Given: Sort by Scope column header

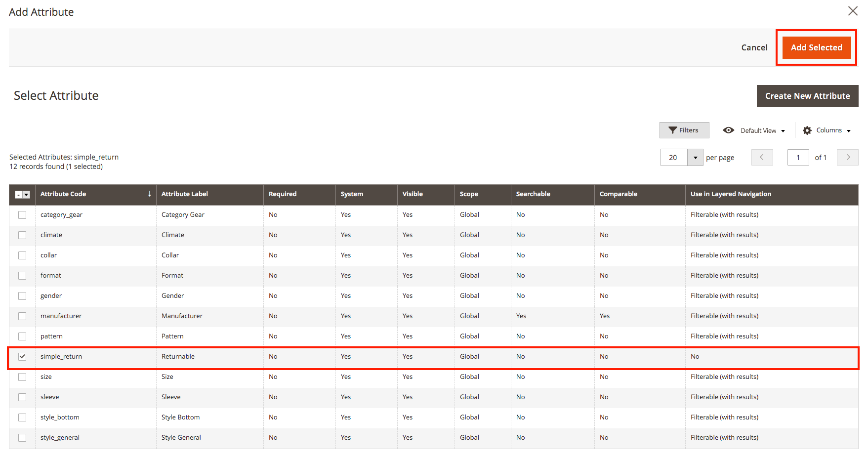Looking at the screenshot, I should click(483, 194).
